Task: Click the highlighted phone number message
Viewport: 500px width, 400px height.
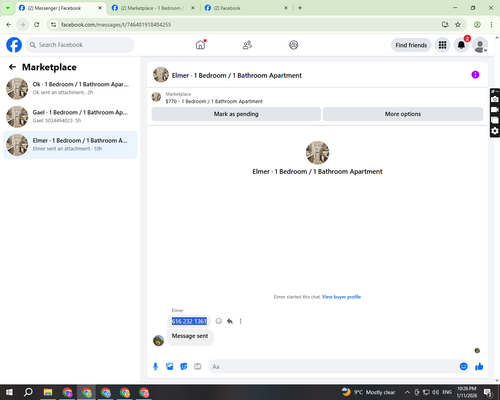Action: coord(189,321)
